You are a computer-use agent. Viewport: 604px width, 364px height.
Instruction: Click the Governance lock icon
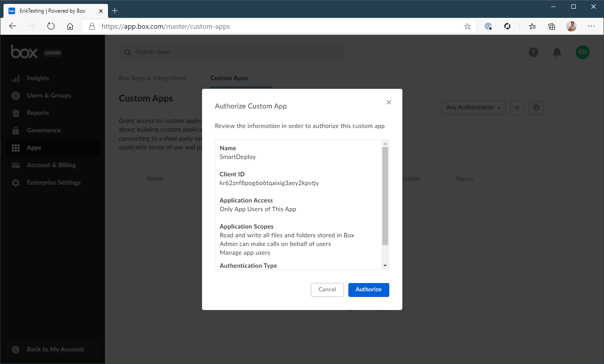pyautogui.click(x=16, y=131)
